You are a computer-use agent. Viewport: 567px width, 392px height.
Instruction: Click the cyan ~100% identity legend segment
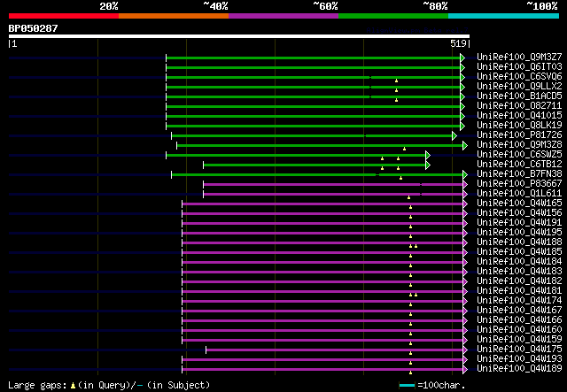point(503,16)
